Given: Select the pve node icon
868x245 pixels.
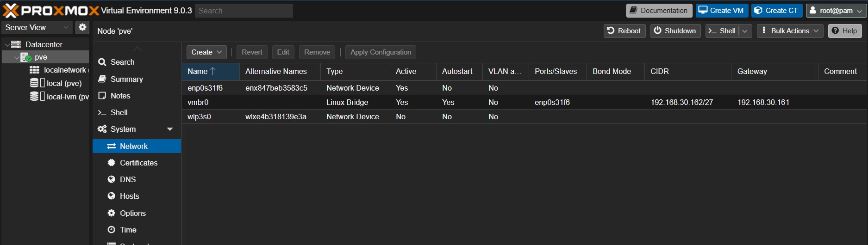Looking at the screenshot, I should point(26,57).
